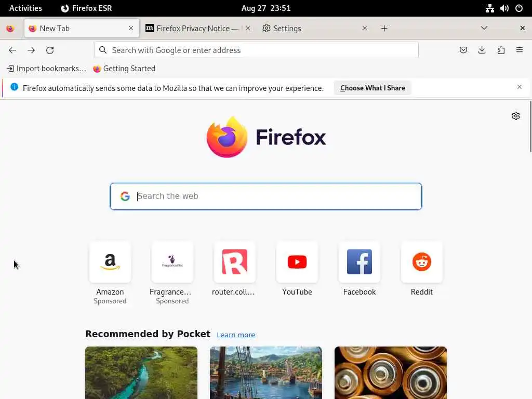532x399 pixels.
Task: Close the New Tab tab
Action: pos(131,29)
